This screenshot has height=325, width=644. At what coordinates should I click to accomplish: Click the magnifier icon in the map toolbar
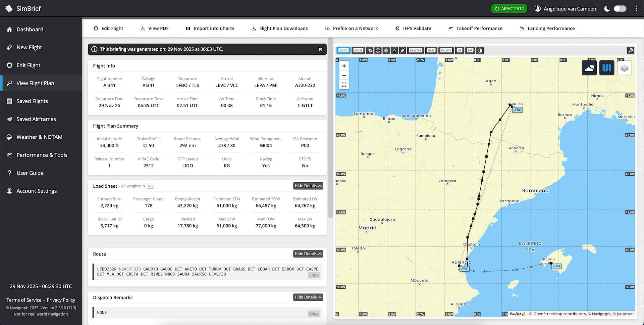tap(630, 51)
